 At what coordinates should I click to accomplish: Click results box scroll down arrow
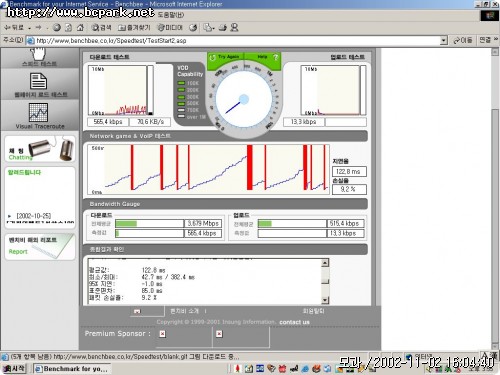(325, 300)
